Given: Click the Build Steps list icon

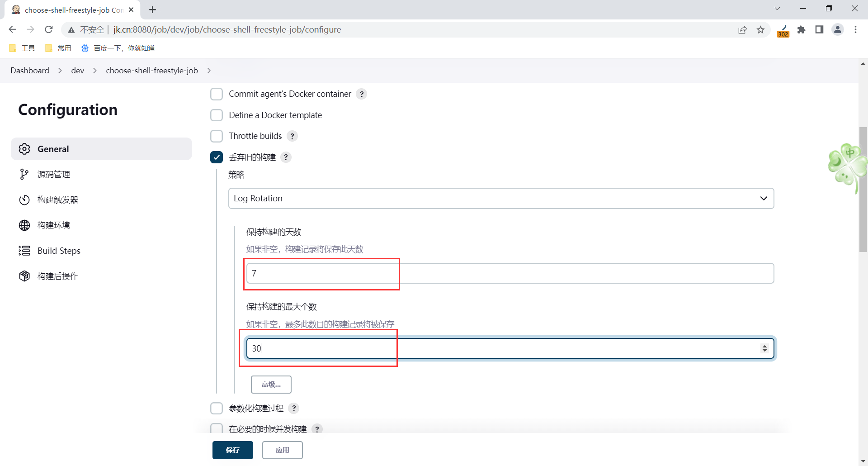Looking at the screenshot, I should 24,251.
